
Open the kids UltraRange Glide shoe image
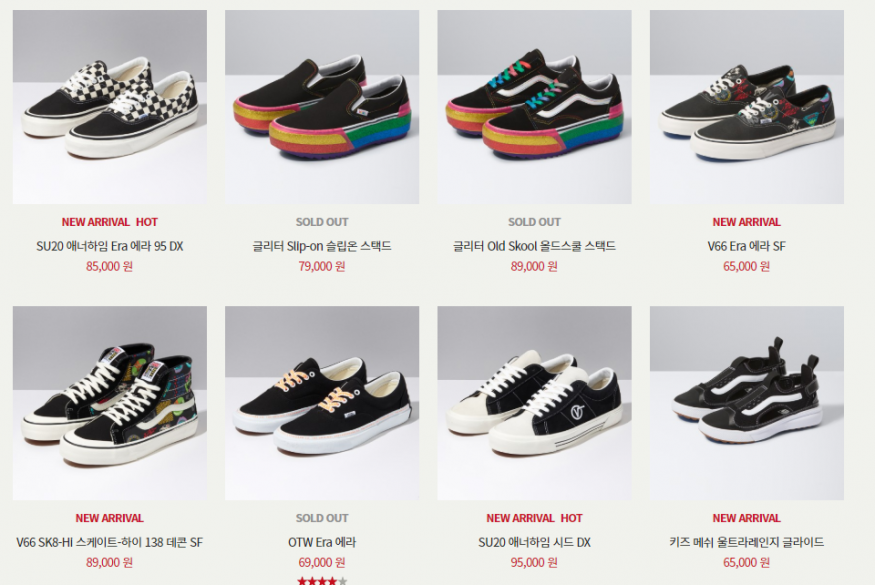click(x=747, y=402)
